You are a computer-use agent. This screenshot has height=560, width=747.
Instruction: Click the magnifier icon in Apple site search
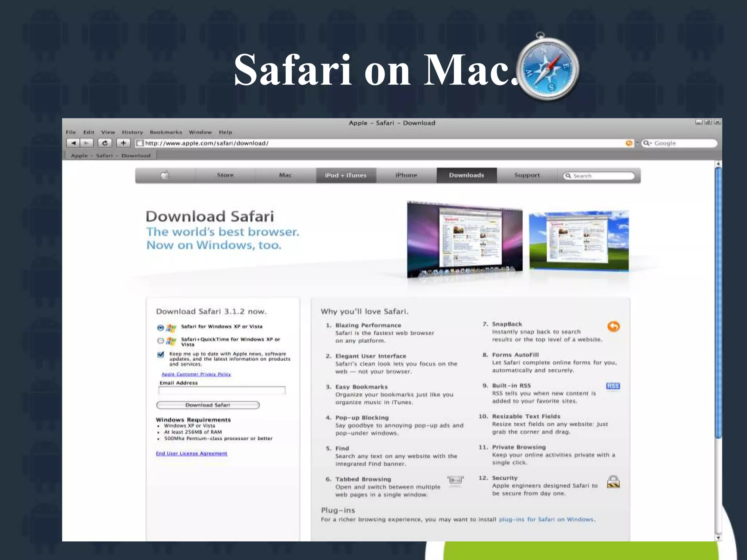(568, 176)
